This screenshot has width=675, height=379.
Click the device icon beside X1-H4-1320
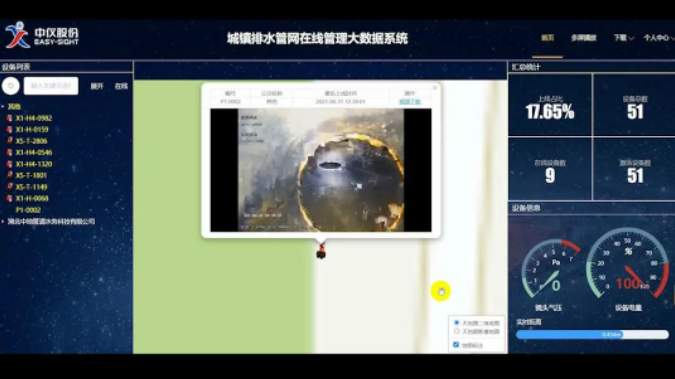click(9, 164)
